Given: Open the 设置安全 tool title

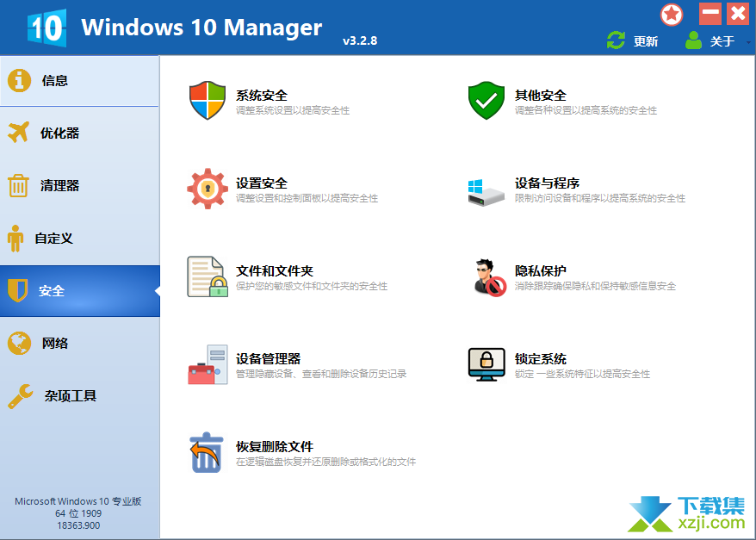Looking at the screenshot, I should pyautogui.click(x=262, y=183).
